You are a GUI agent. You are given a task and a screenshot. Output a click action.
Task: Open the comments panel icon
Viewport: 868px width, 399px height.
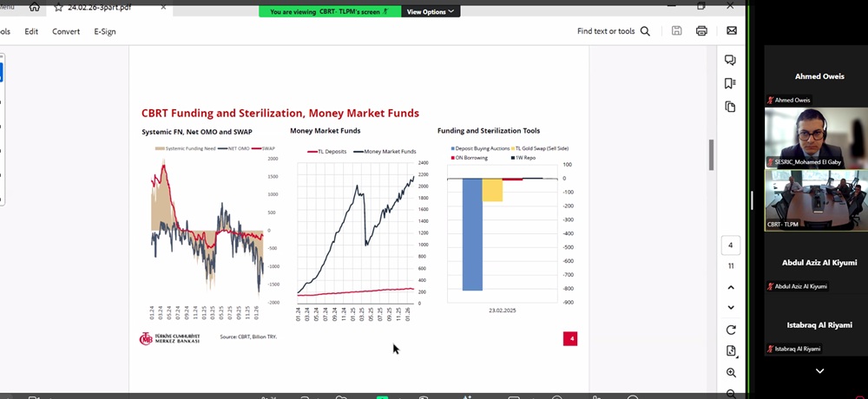[730, 61]
